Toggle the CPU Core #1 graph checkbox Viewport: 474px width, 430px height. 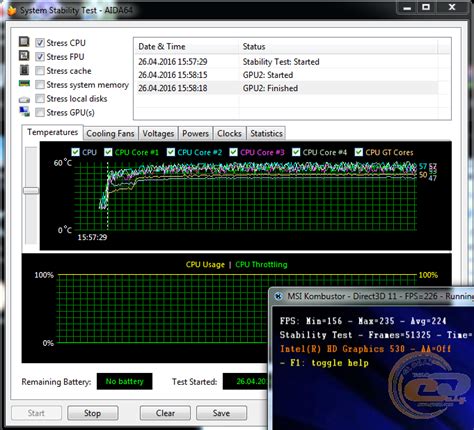click(108, 152)
